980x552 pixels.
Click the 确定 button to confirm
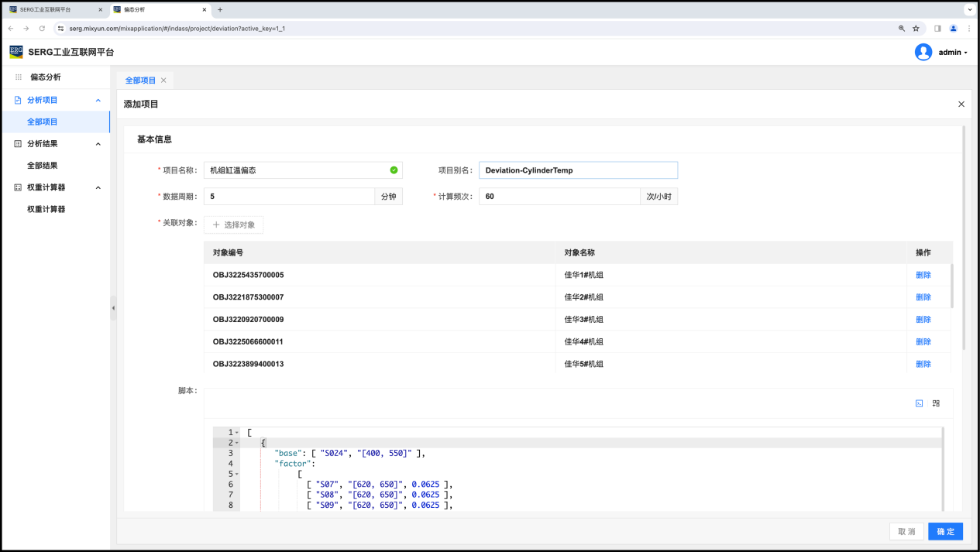945,532
